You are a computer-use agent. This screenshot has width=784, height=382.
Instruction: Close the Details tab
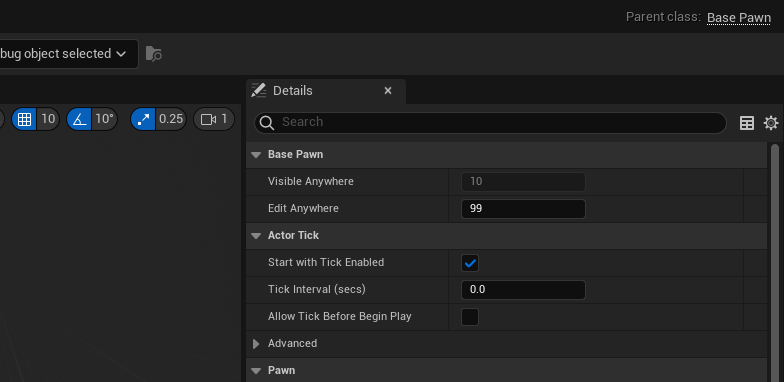tap(388, 90)
